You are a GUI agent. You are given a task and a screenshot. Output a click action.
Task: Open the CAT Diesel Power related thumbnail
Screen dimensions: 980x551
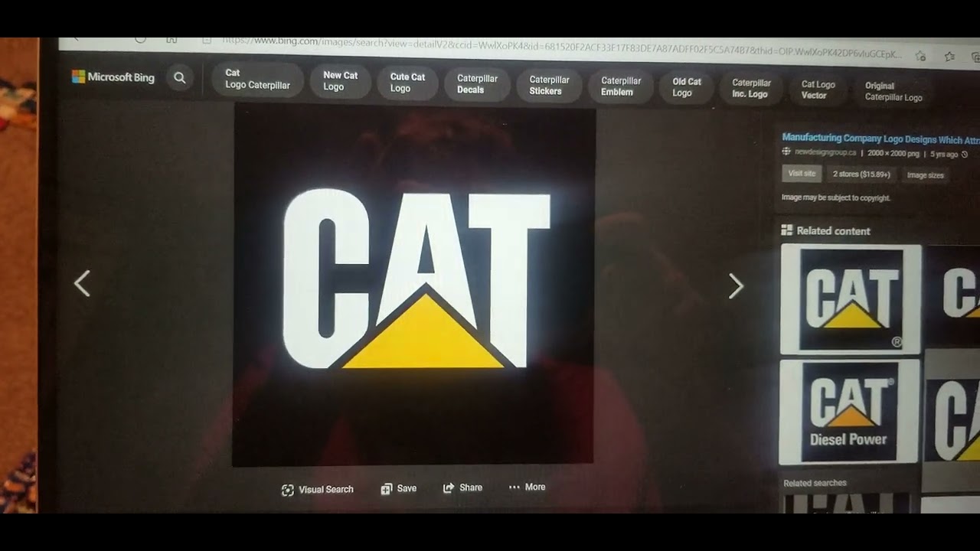[849, 412]
